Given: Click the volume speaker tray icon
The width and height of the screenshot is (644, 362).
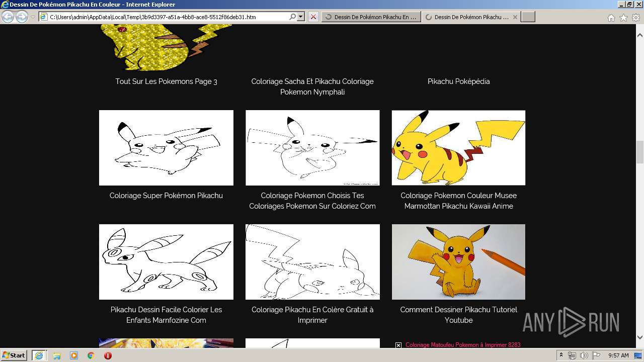Looking at the screenshot, I should click(x=584, y=355).
